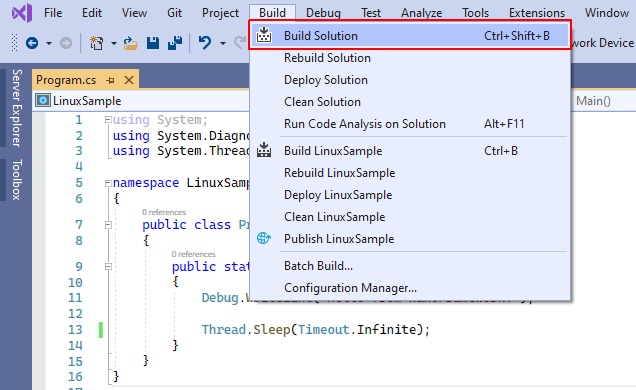Click the Publish LinuxSample globe icon

(264, 238)
